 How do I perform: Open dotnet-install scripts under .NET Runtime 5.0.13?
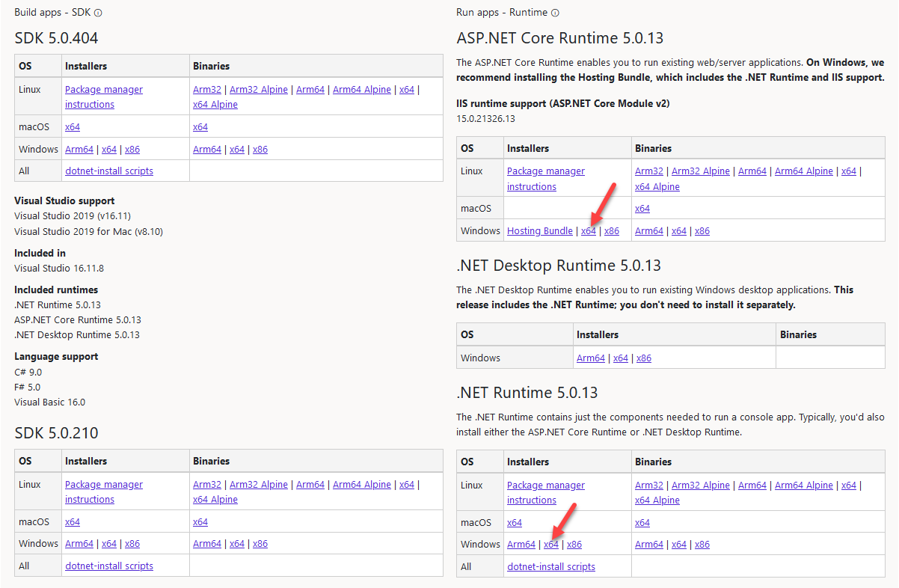[x=551, y=566]
